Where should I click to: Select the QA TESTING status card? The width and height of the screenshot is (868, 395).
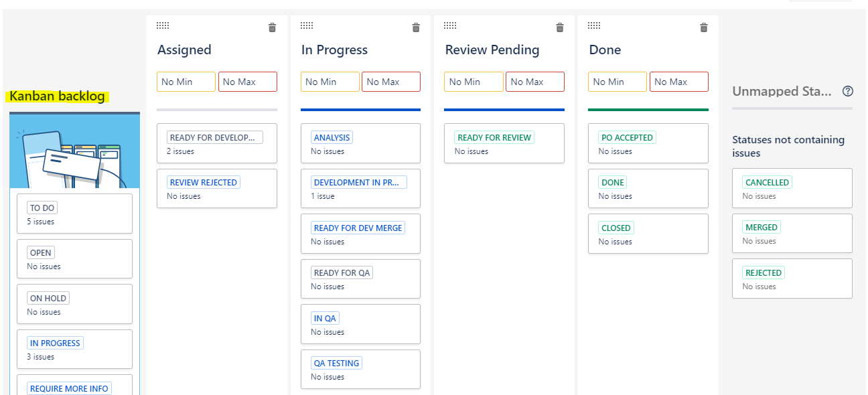click(360, 369)
